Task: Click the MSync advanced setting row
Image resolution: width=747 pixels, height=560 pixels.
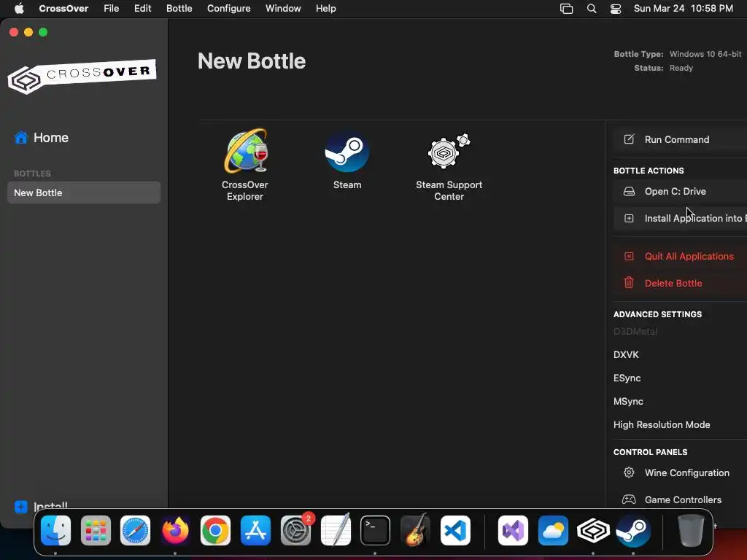Action: click(680, 401)
